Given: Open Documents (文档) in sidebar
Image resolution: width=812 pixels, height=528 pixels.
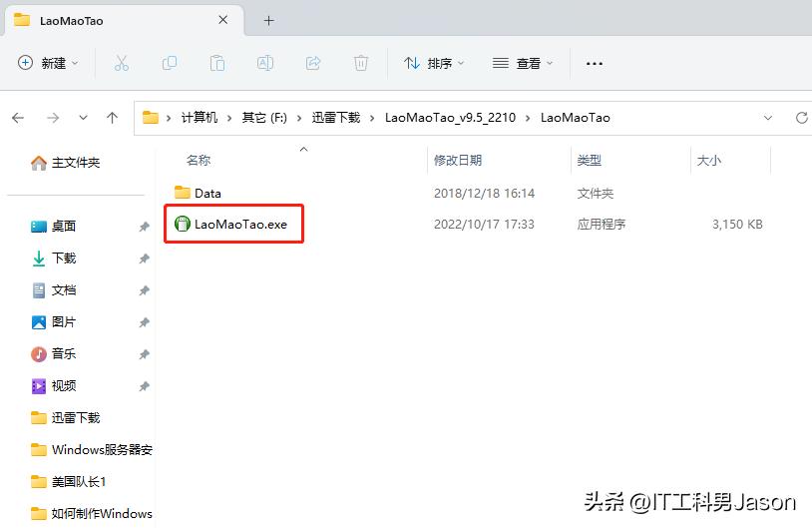Looking at the screenshot, I should (53, 290).
